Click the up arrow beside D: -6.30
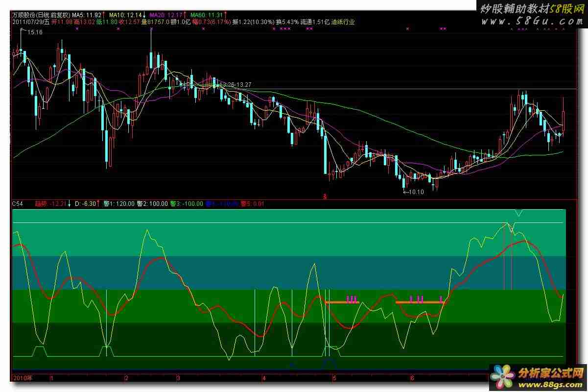588x392 pixels. pyautogui.click(x=98, y=203)
